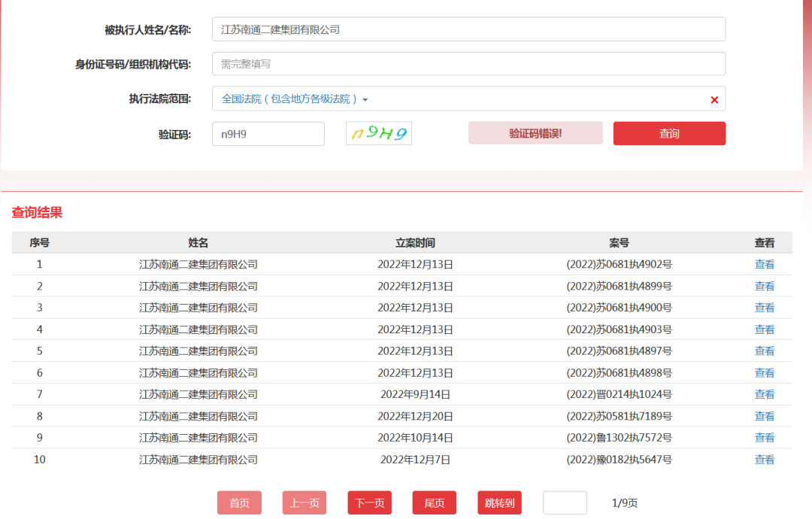Click the 1/9页 page indicator
Screen dimensions: 812x519
point(625,503)
